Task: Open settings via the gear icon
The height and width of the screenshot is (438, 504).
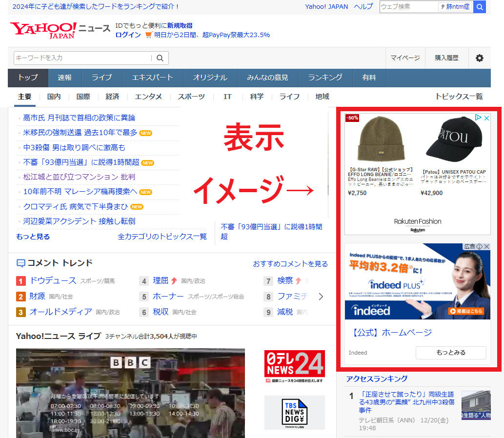Action: pyautogui.click(x=479, y=58)
